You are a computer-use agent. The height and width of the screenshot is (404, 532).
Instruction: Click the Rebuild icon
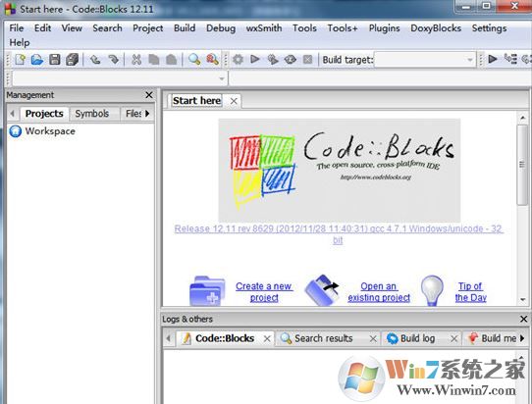coord(291,60)
